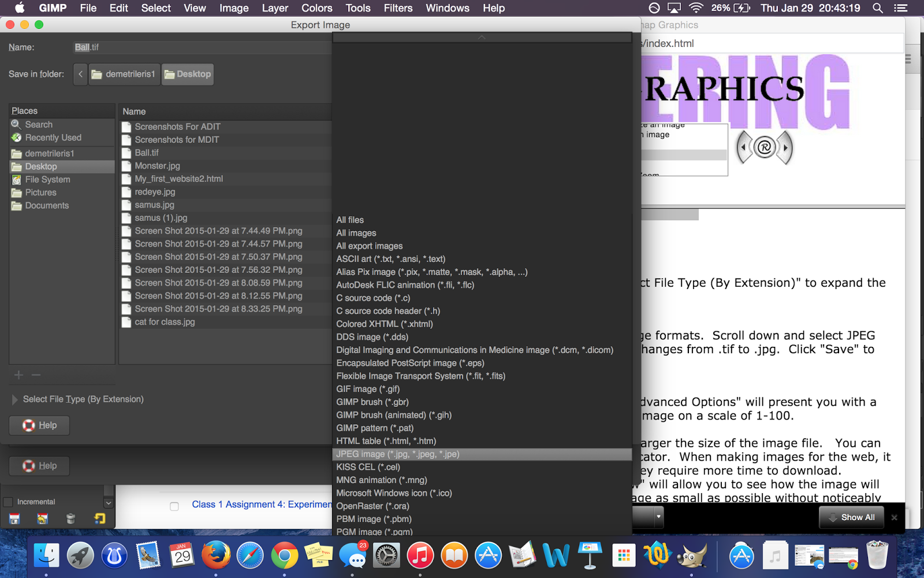Image resolution: width=924 pixels, height=578 pixels.
Task: Click the Finder icon in the dock
Action: click(x=46, y=555)
